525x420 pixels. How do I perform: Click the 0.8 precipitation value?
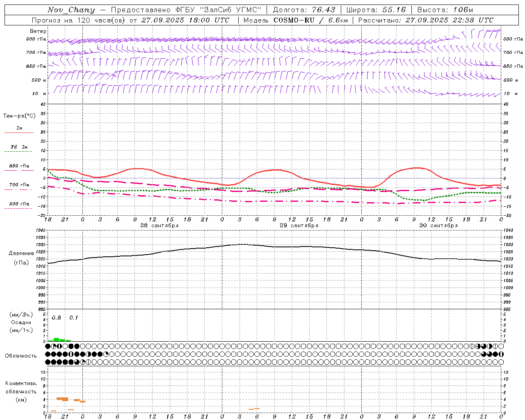pos(57,318)
